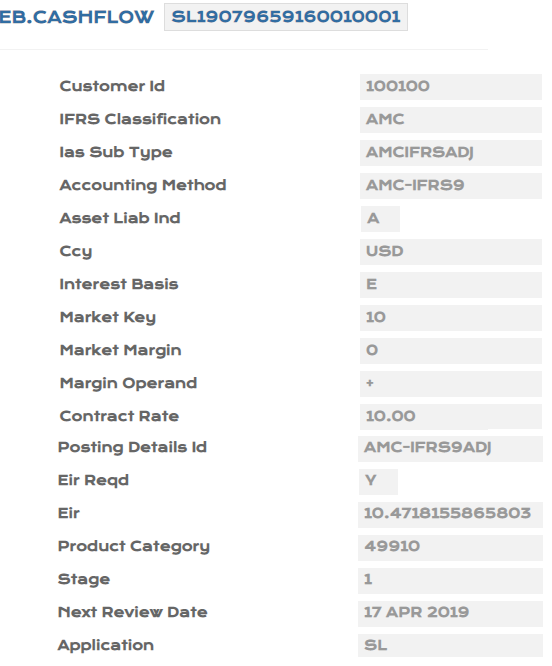Screen dimensions: 552x666
Task: Select the Next Review Date field
Action: pyautogui.click(x=450, y=614)
